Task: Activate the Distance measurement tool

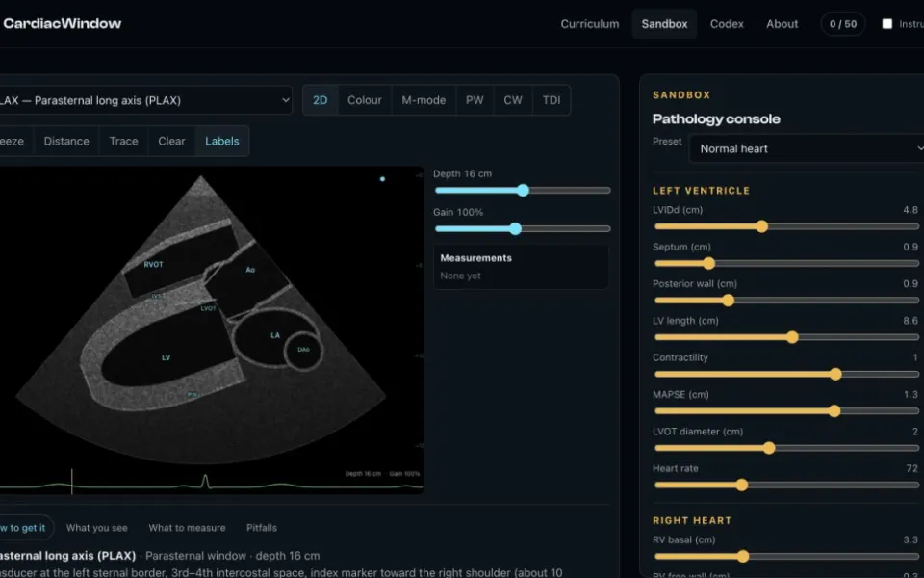Action: [x=66, y=141]
